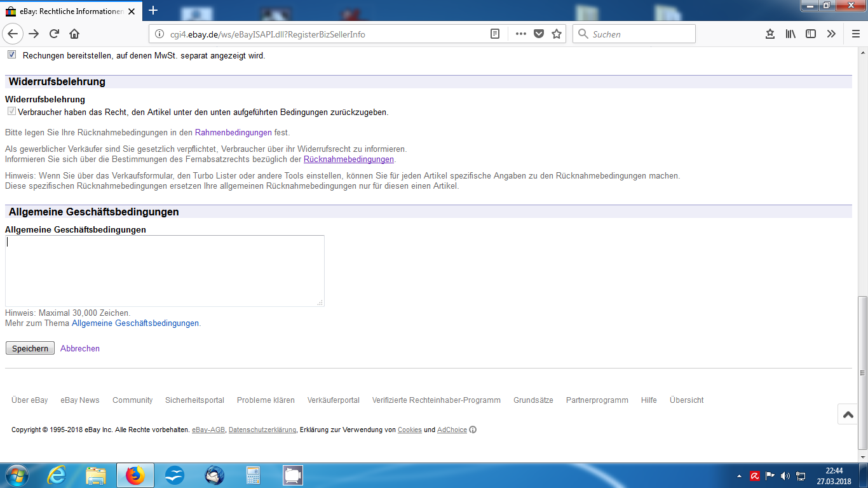The image size is (868, 488).
Task: Toggle the MwSt. invoices checkbox
Action: tap(11, 55)
